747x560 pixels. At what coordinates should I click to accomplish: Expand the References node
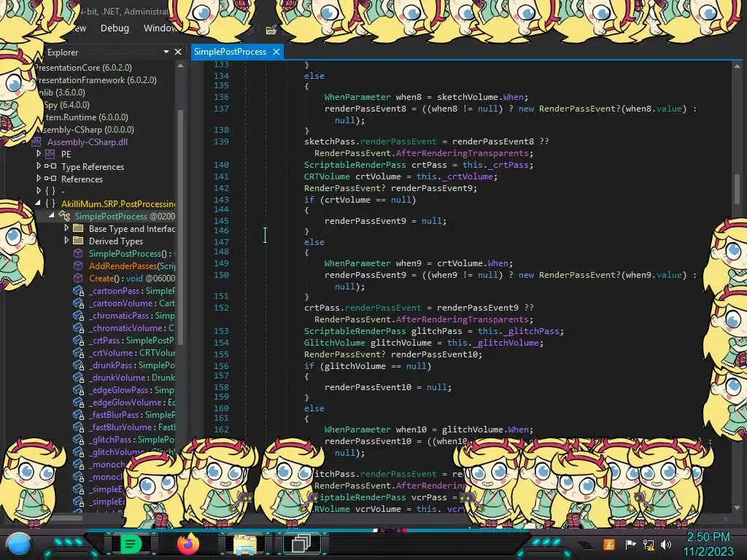[39, 178]
